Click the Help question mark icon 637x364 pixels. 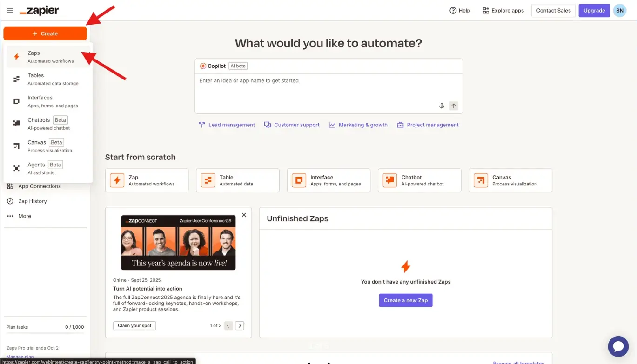(453, 10)
